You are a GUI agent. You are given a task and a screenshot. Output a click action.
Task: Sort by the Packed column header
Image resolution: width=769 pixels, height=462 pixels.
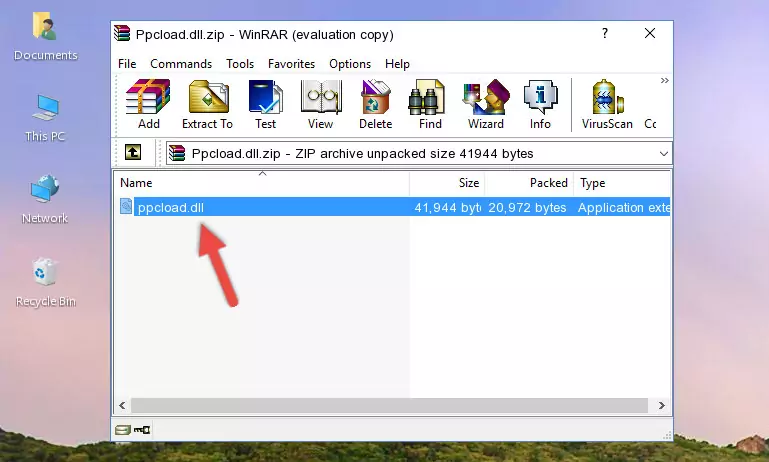[x=529, y=183]
